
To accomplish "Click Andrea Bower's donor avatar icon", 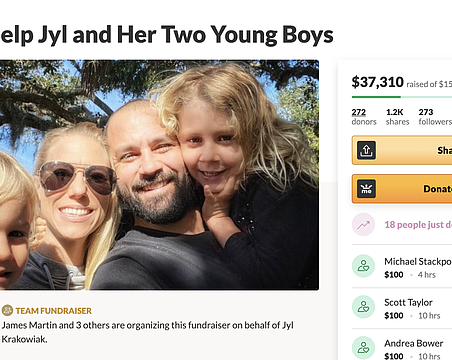I will click(x=363, y=348).
